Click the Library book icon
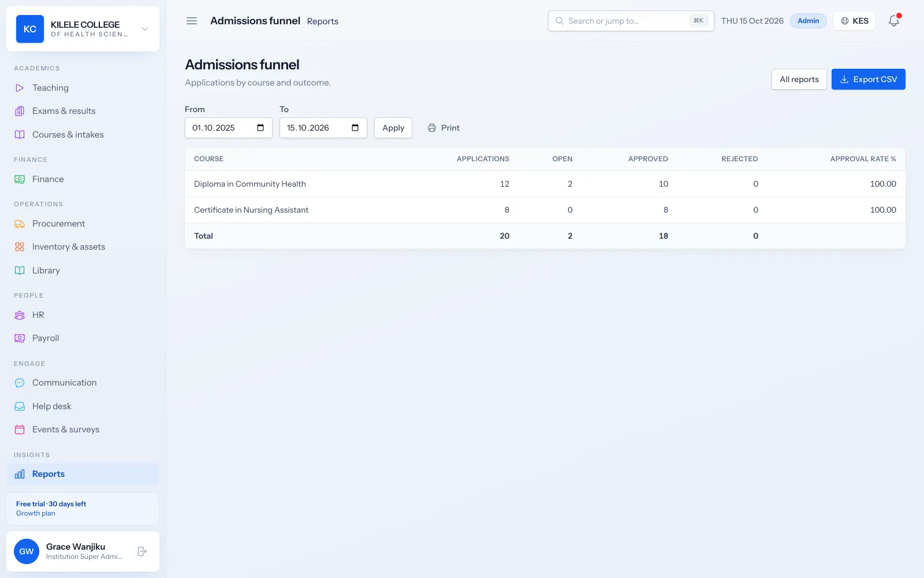The height and width of the screenshot is (578, 924). (20, 271)
